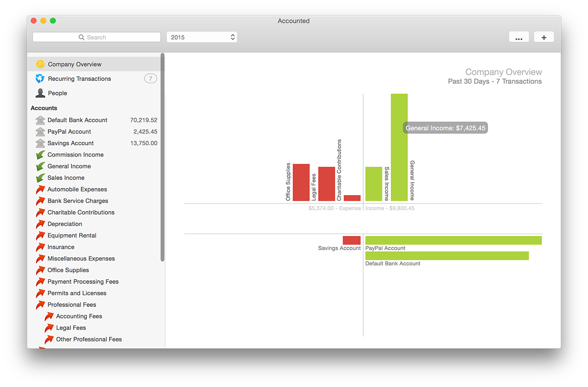Viewport: 588px width, 387px height.
Task: Click the Default Bank Account balance 70,219.52
Action: pos(143,120)
